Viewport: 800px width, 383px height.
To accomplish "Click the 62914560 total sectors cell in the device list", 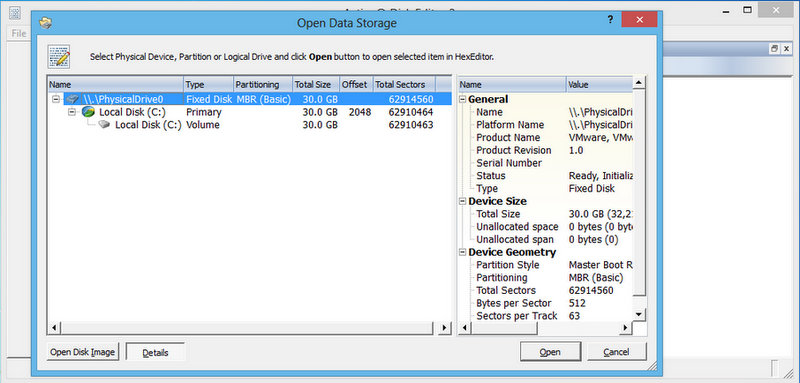I will (x=411, y=99).
